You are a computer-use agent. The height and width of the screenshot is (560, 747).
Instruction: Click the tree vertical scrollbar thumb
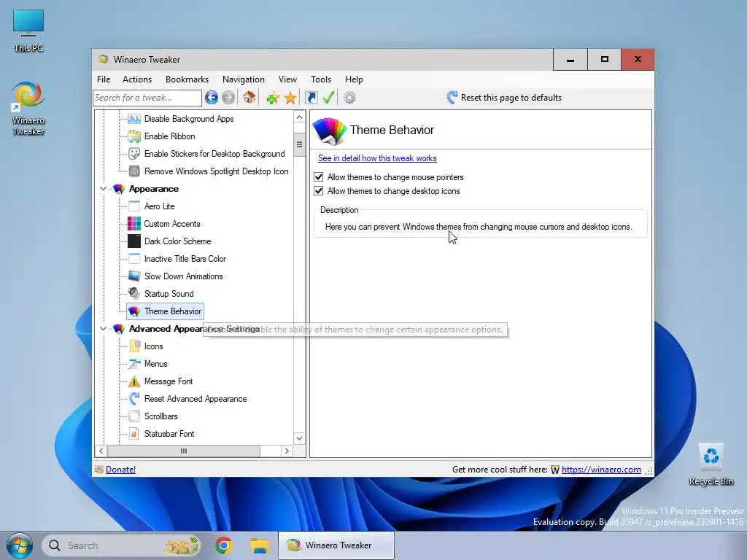pyautogui.click(x=299, y=145)
